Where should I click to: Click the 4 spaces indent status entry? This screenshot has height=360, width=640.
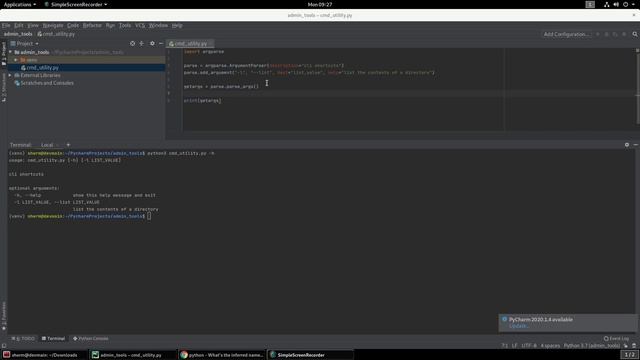(x=550, y=346)
